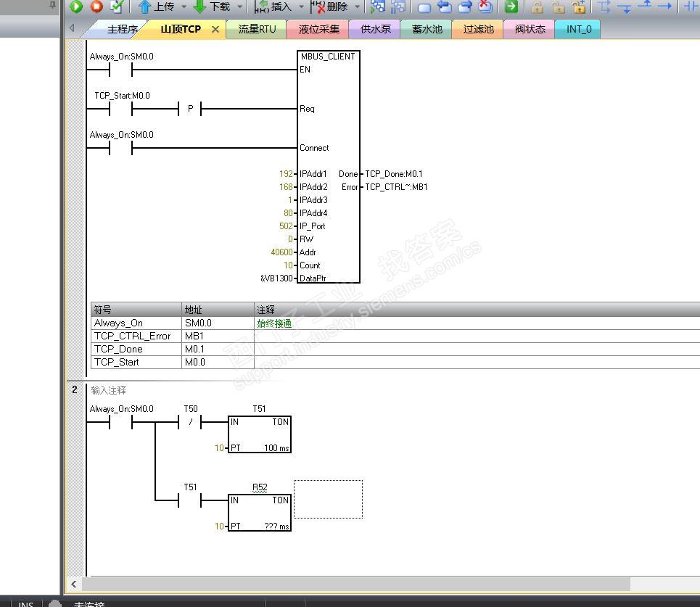Select the 山顶TCP tab
The width and height of the screenshot is (700, 607).
(x=181, y=29)
